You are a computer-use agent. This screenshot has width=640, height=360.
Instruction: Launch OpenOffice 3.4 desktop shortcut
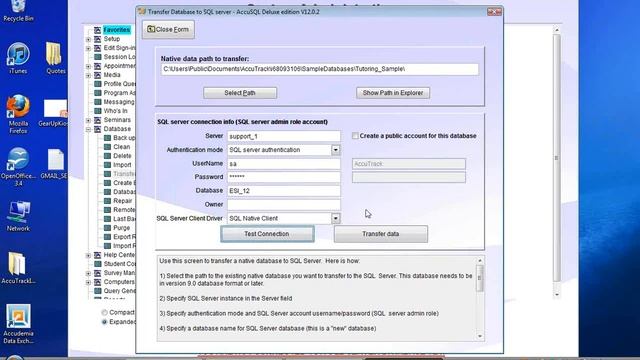click(18, 167)
